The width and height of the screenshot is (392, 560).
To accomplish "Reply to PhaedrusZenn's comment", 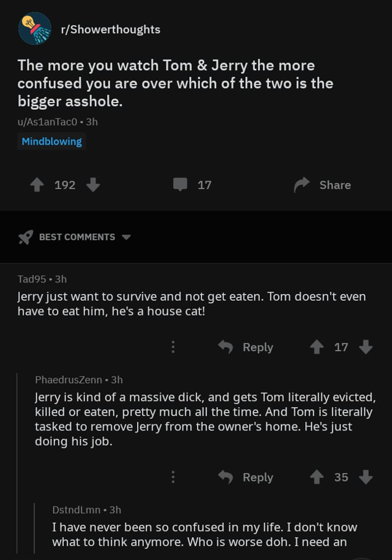I will (246, 477).
